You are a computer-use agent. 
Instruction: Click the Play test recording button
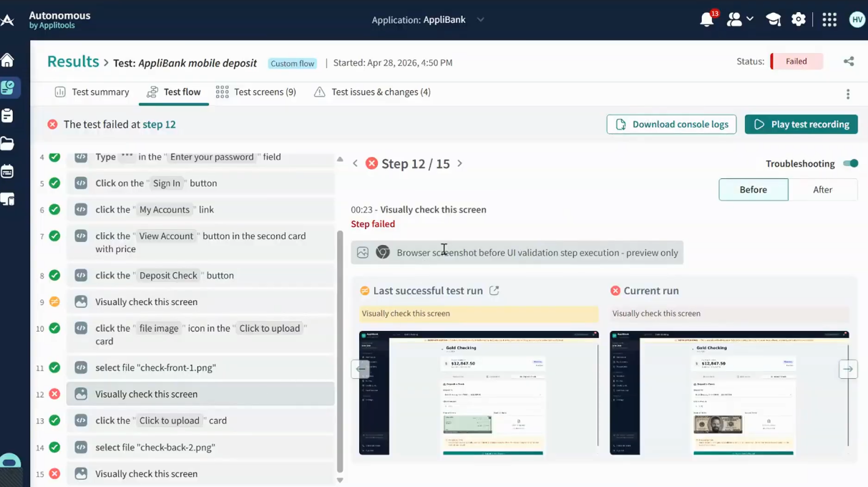(801, 124)
